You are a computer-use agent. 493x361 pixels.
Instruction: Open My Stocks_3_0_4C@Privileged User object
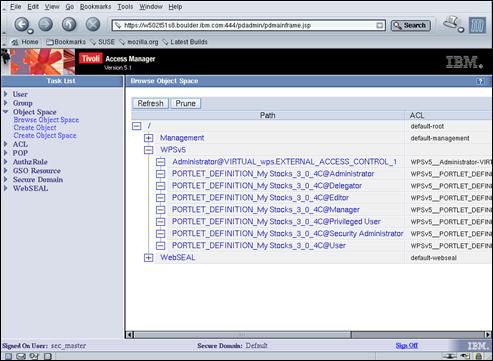[276, 222]
